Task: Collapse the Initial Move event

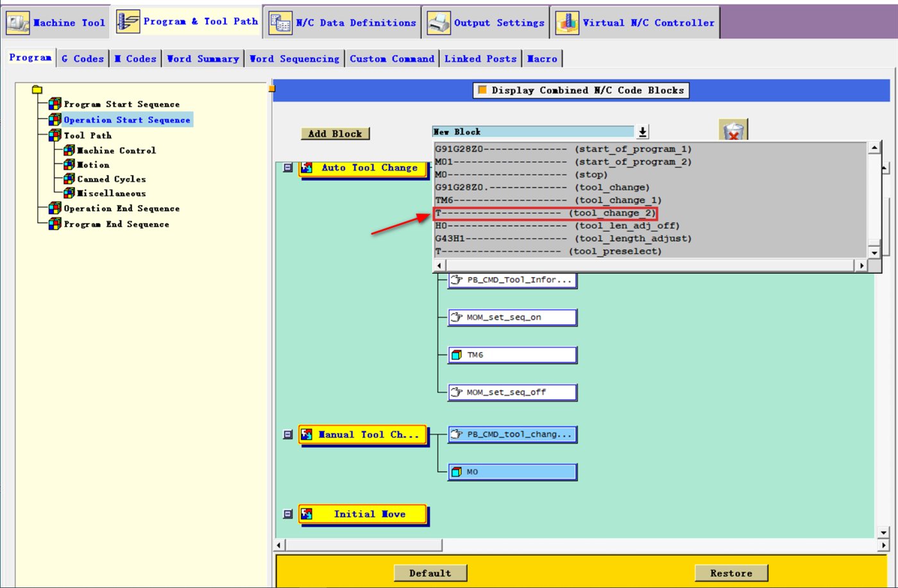Action: point(288,514)
